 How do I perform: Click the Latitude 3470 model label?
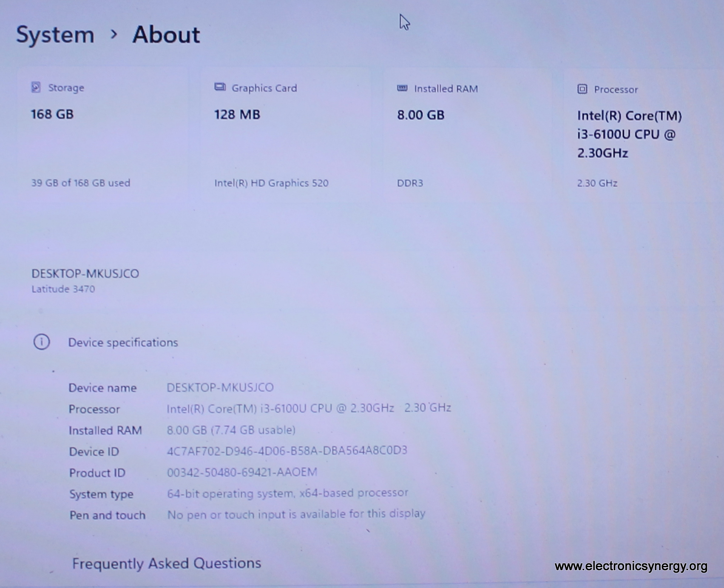click(x=63, y=289)
